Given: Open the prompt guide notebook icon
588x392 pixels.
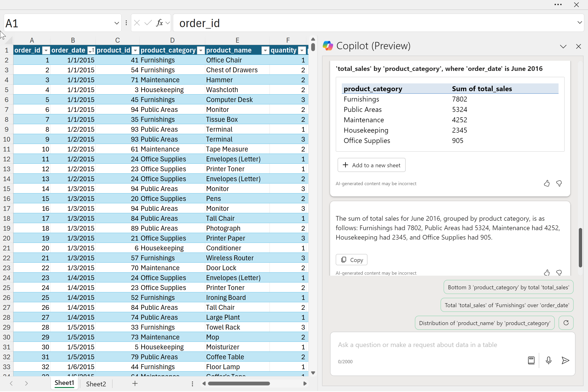Looking at the screenshot, I should point(531,360).
